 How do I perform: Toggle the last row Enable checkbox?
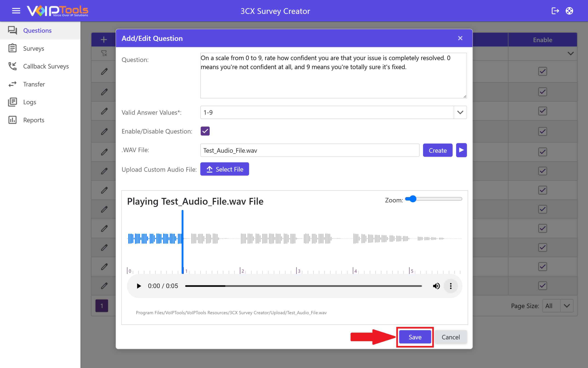point(542,286)
